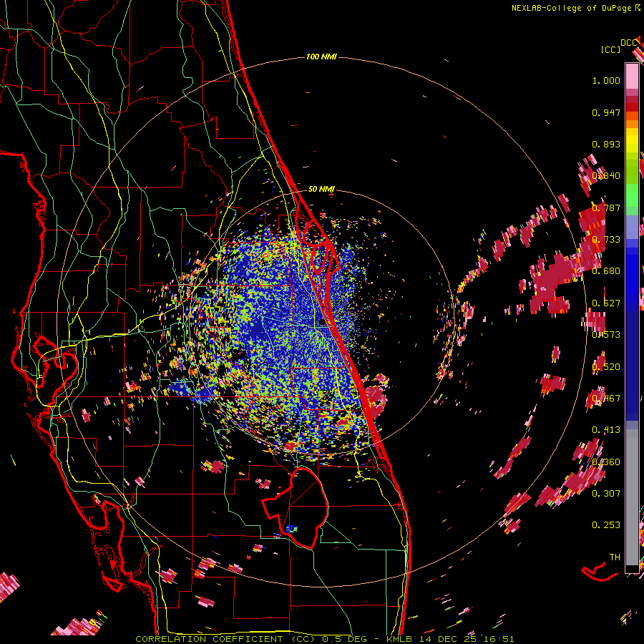Click the 0.467 legend value
644x644 pixels.
606,399
